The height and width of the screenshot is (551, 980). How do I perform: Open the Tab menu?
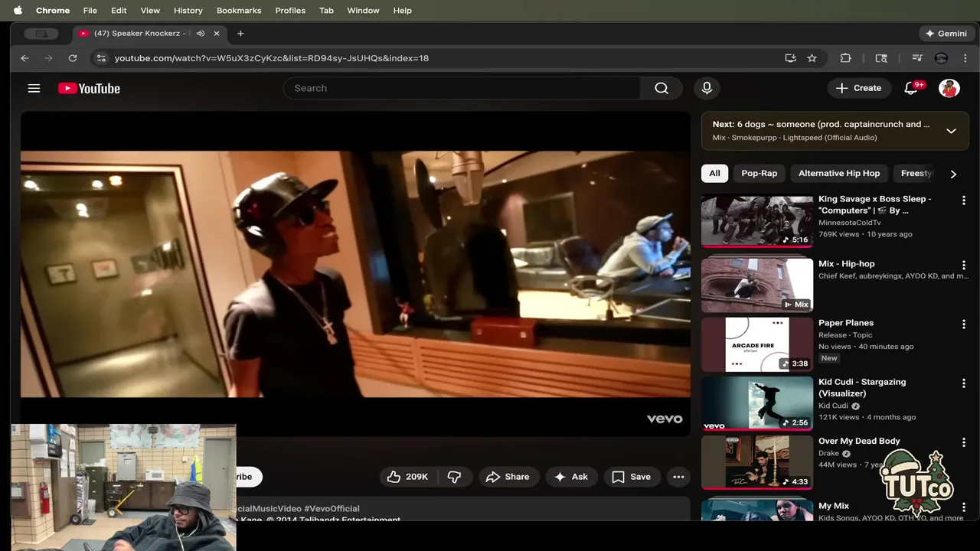pyautogui.click(x=326, y=10)
